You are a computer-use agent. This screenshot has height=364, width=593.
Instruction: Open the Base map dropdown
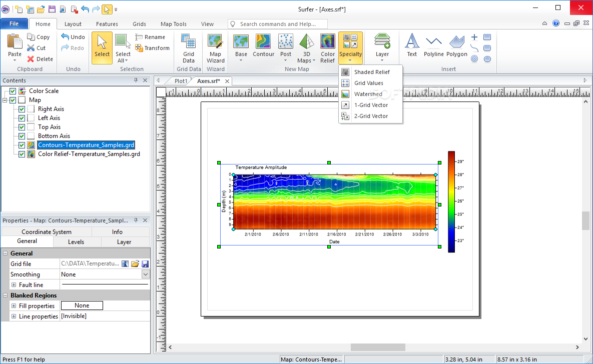click(241, 60)
